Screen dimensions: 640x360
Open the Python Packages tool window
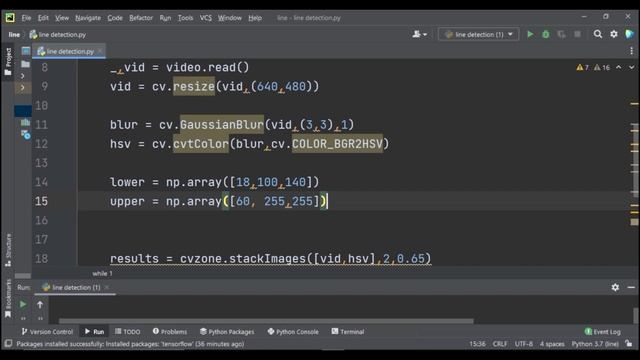pyautogui.click(x=227, y=331)
